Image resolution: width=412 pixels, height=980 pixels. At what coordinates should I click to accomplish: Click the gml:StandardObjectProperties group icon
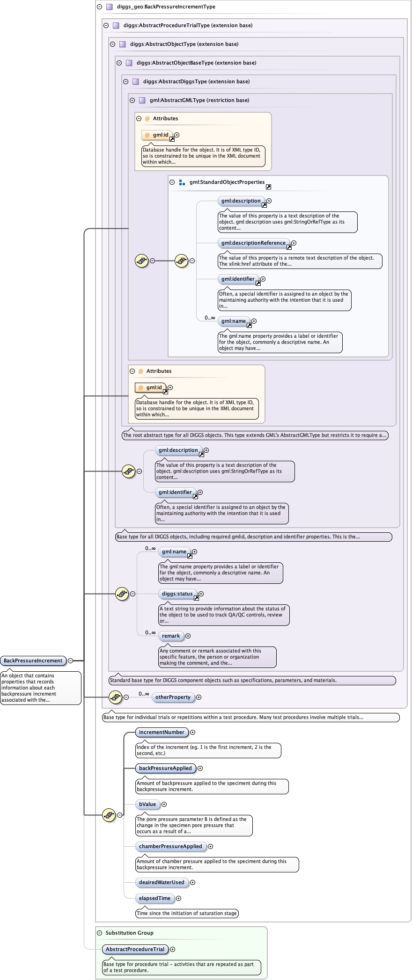(x=182, y=182)
